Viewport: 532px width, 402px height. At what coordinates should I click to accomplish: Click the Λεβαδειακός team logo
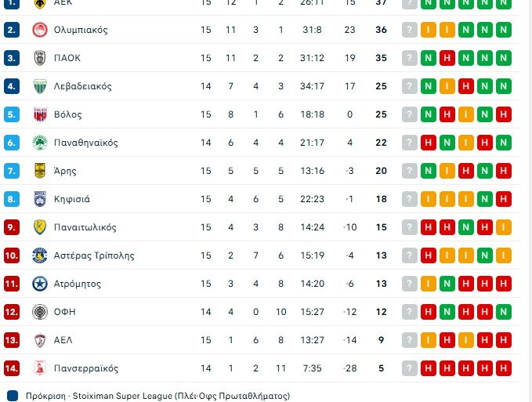39,86
